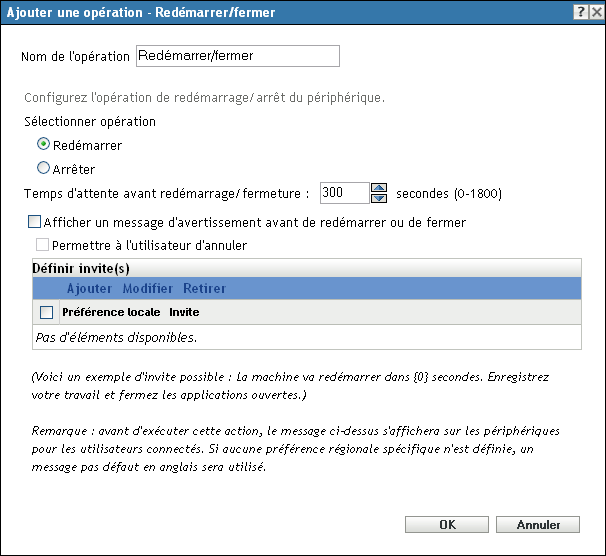This screenshot has width=606, height=556.
Task: Sort by Préférence locale column header
Action: click(112, 313)
